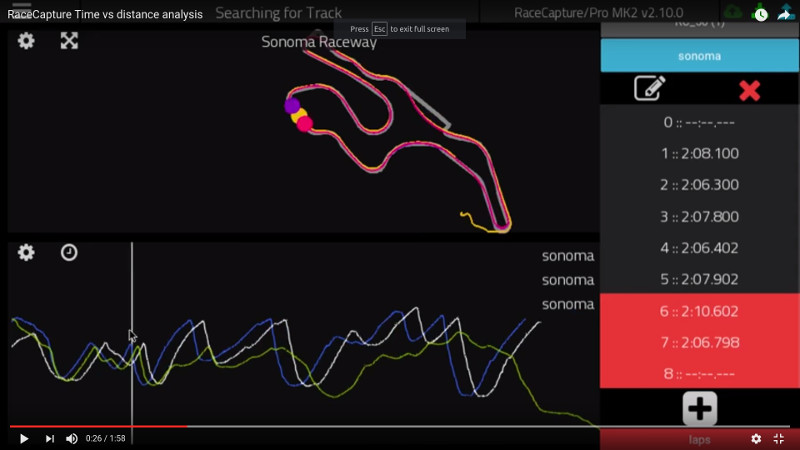The image size is (800, 450).
Task: Click the Sonoma Raceway track title
Action: [x=319, y=42]
